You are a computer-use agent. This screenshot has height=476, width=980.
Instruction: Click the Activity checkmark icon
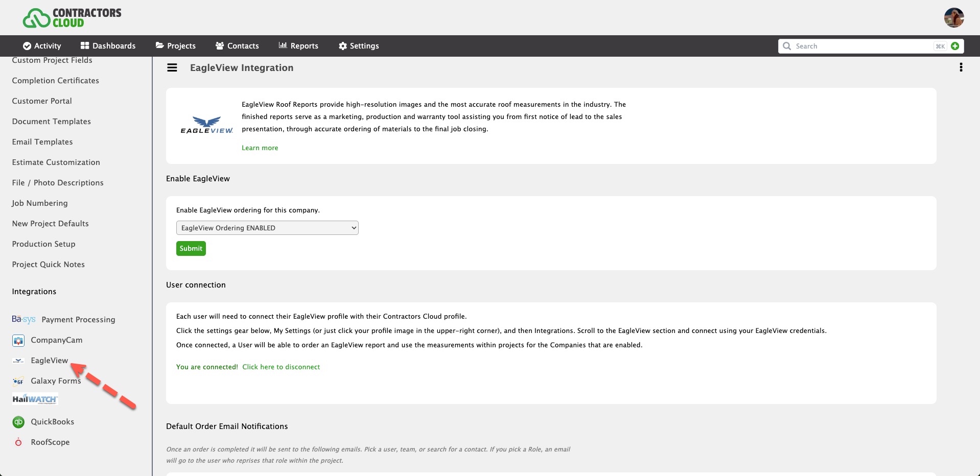coord(27,46)
